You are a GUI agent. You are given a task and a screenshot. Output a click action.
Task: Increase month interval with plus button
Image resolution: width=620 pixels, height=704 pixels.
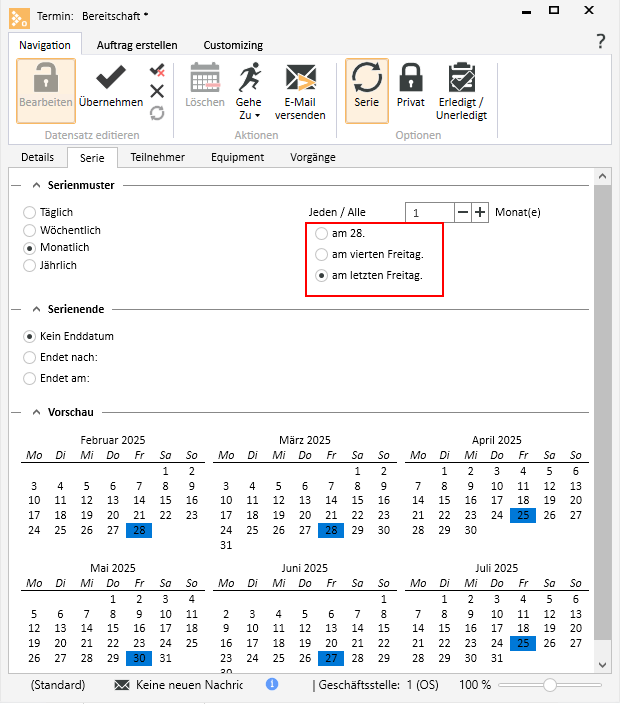pyautogui.click(x=480, y=212)
